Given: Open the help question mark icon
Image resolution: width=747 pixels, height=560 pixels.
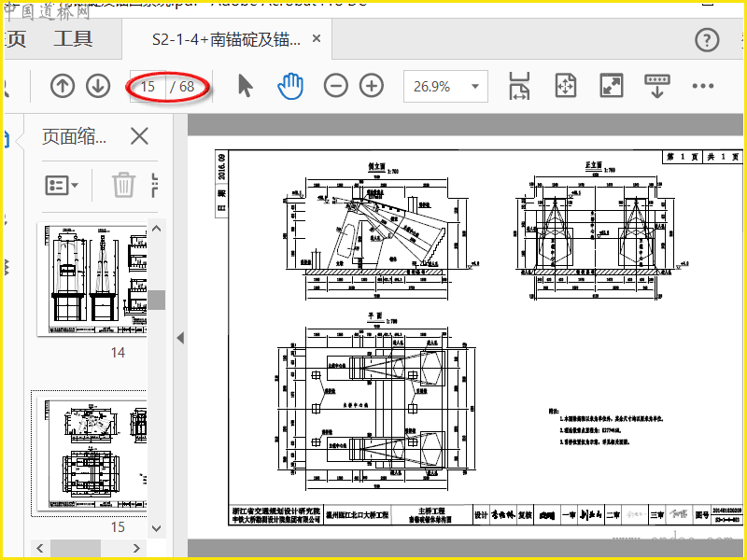Looking at the screenshot, I should coord(707,40).
